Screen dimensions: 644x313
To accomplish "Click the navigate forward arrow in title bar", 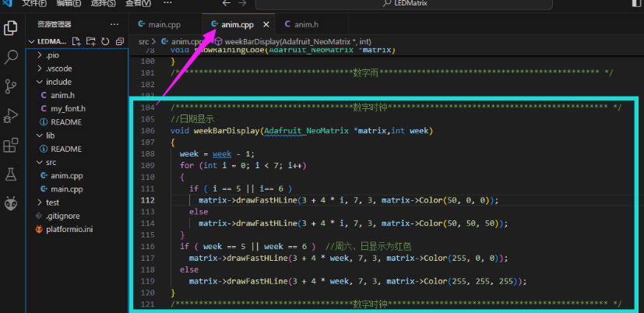I will click(x=242, y=3).
